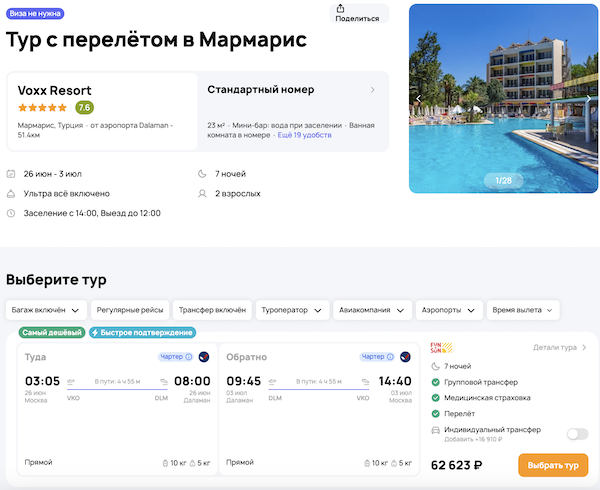The image size is (600, 490).
Task: Open the Багаж включён filter dropdown
Action: click(47, 310)
